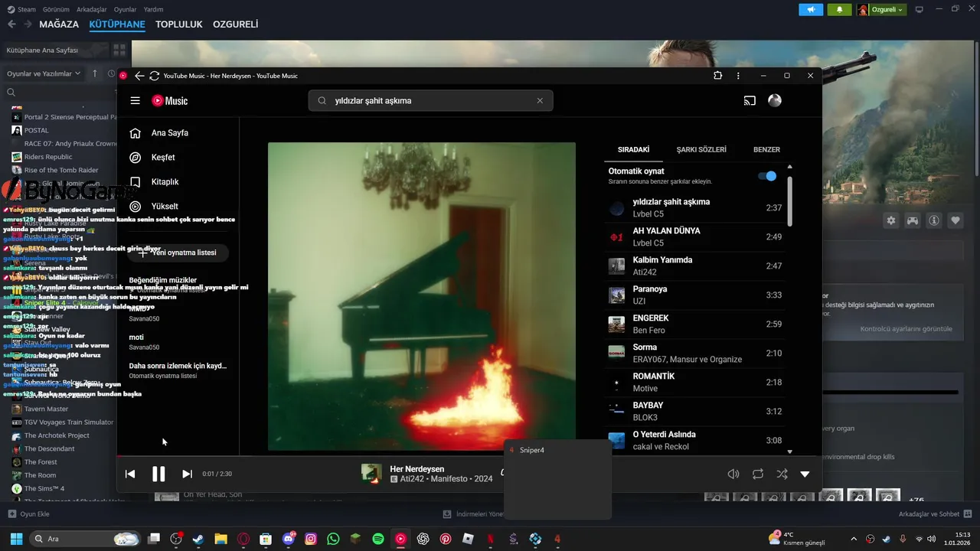Expand the Ozgureli account dropdown in Steam

(881, 9)
